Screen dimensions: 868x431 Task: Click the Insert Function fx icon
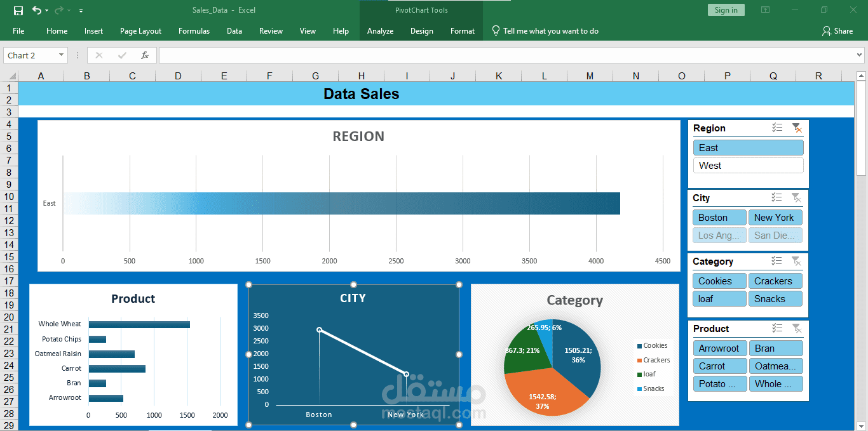click(x=145, y=55)
